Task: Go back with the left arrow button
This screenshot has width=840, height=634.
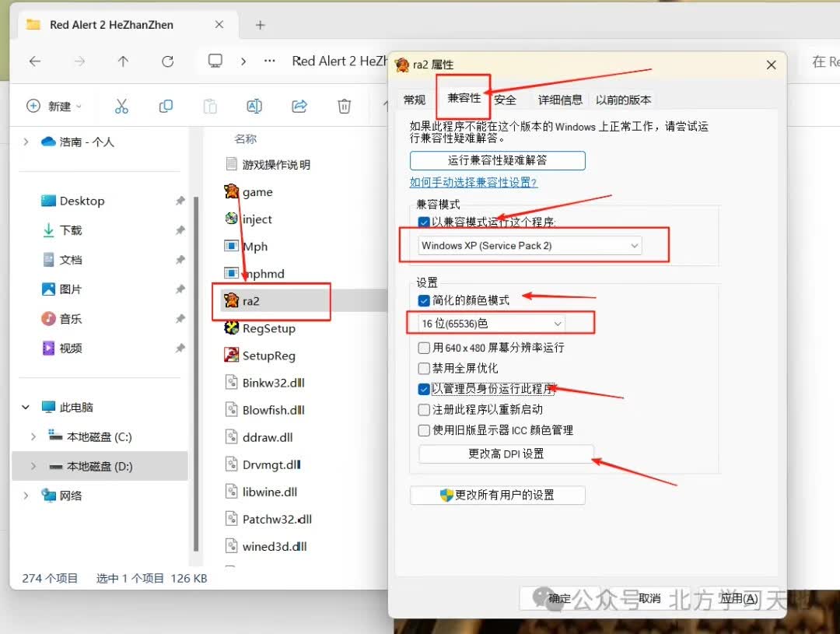Action: 35,61
